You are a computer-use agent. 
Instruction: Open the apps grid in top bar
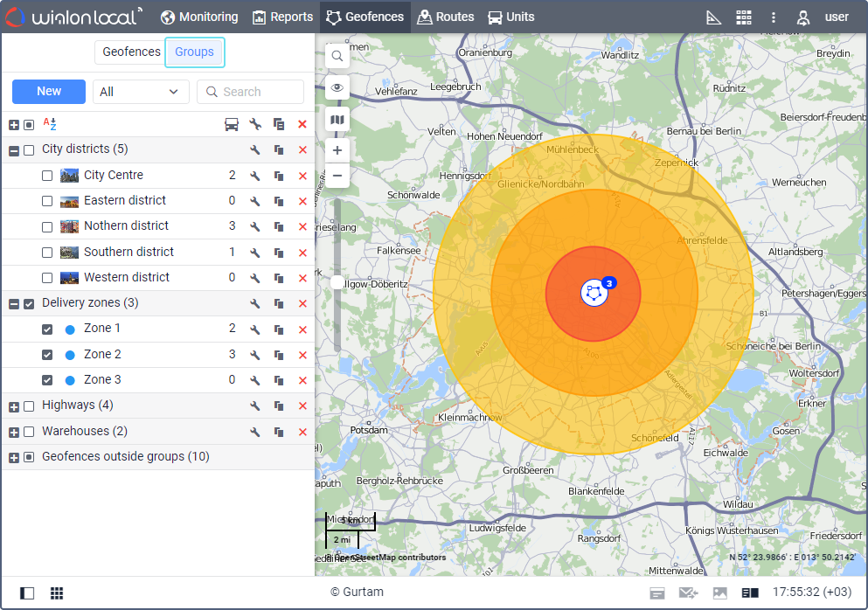point(743,17)
